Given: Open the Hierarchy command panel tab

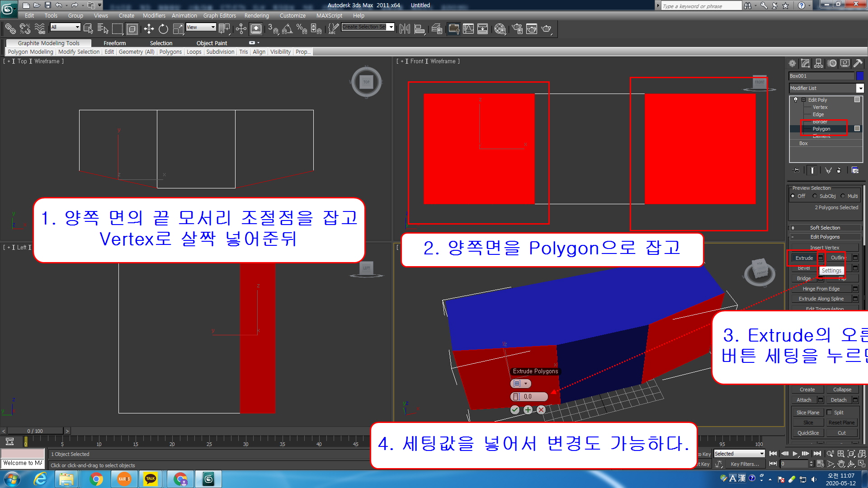Looking at the screenshot, I should tap(819, 63).
